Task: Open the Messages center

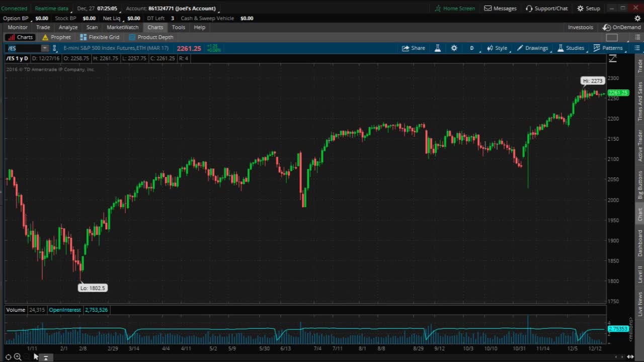Action: [x=500, y=9]
